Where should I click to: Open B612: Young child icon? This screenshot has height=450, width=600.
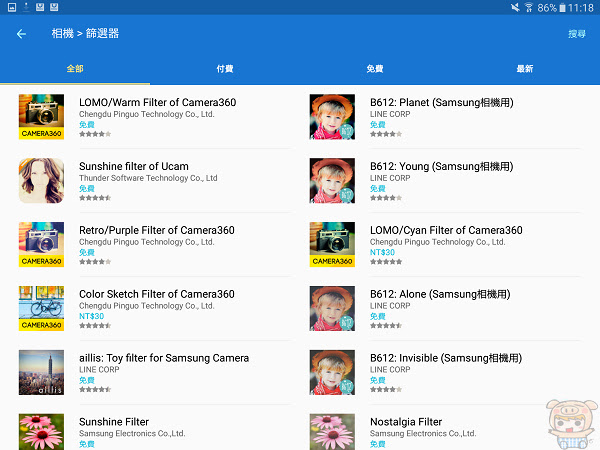(332, 181)
